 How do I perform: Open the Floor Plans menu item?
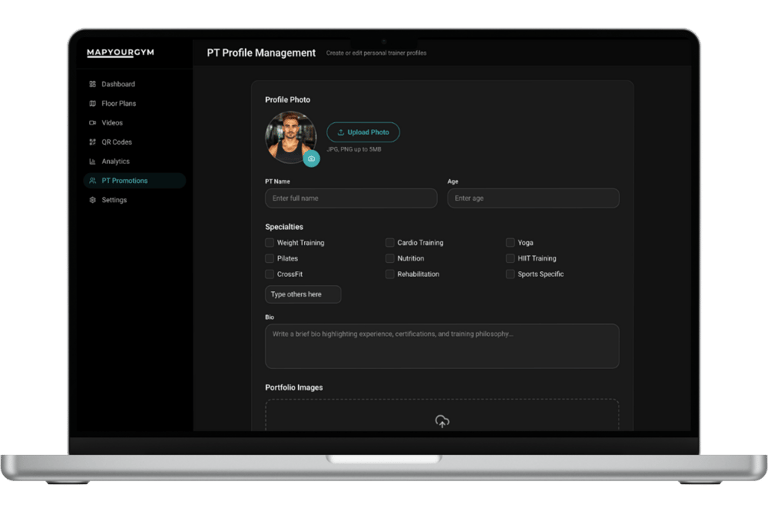(134, 103)
